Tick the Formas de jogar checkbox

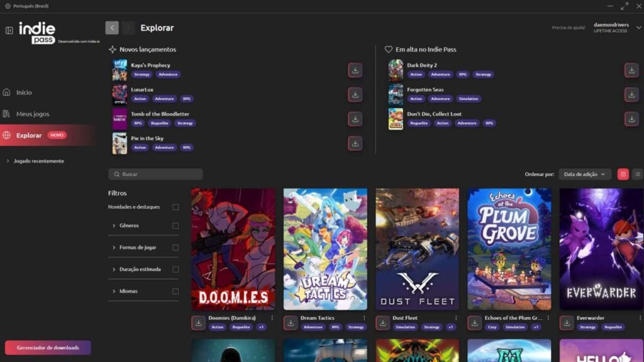175,248
